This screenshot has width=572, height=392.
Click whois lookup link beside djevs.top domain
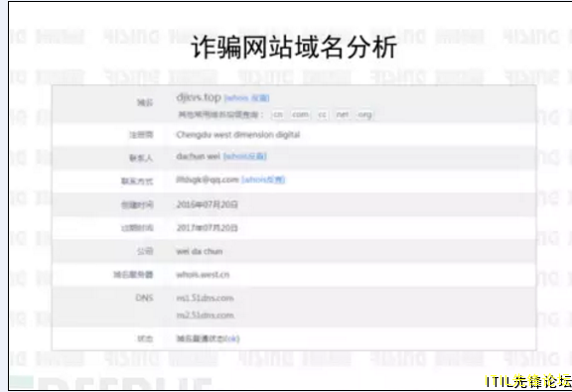(x=246, y=98)
